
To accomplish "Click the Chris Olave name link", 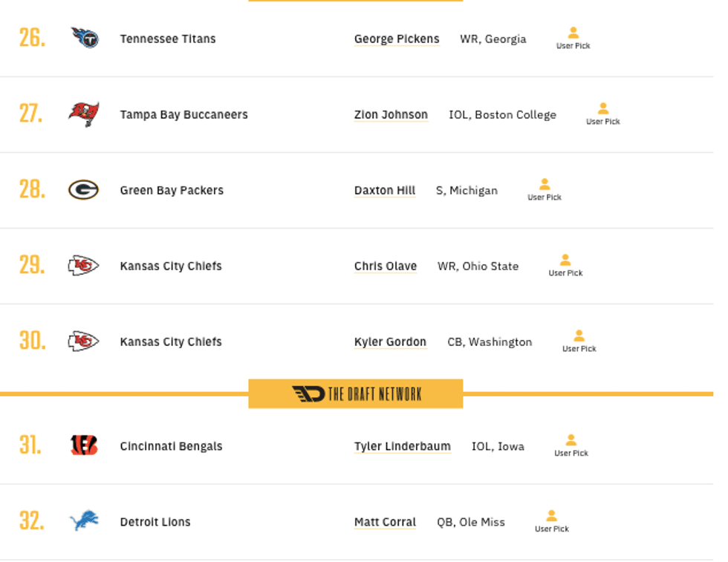I will click(x=386, y=266).
